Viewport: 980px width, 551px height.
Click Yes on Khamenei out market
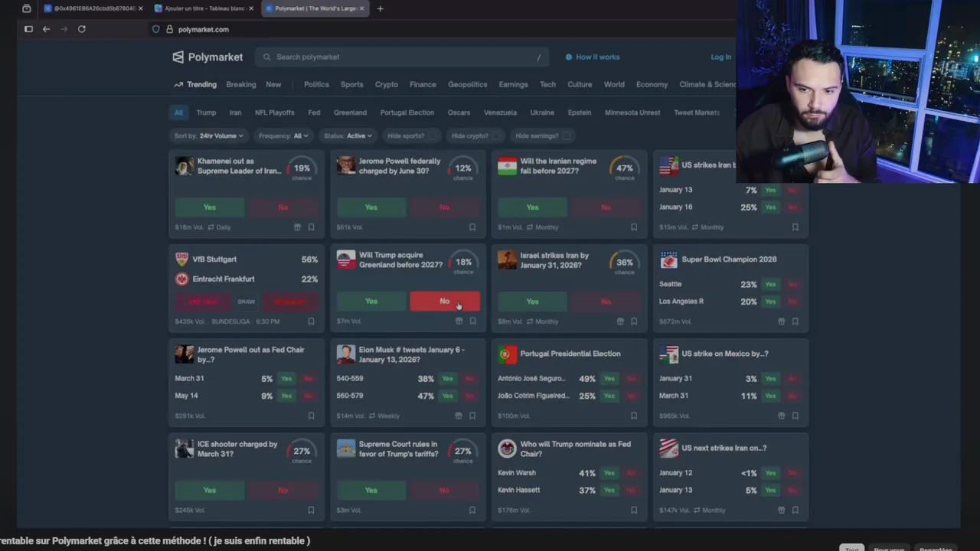210,207
